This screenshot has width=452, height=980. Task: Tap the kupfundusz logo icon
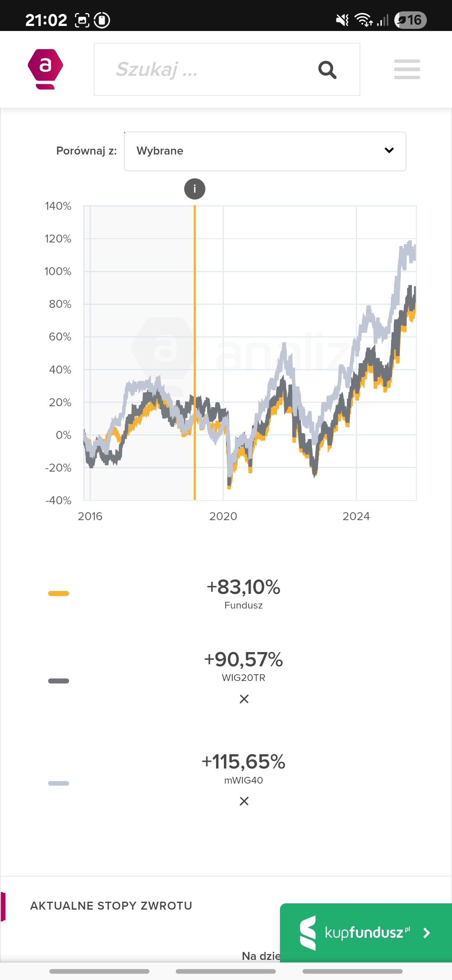308,933
